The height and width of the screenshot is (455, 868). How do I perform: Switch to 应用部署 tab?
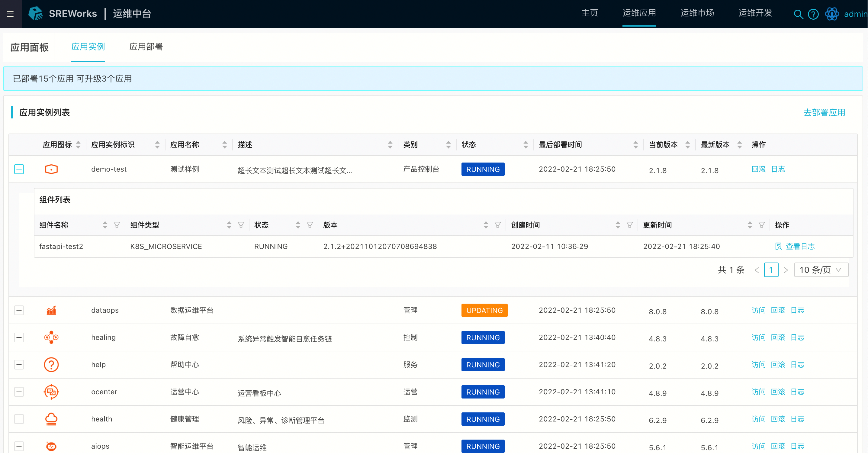(x=146, y=47)
